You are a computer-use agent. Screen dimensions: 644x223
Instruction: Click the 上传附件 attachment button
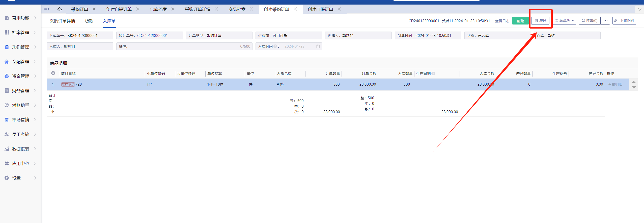(x=624, y=21)
